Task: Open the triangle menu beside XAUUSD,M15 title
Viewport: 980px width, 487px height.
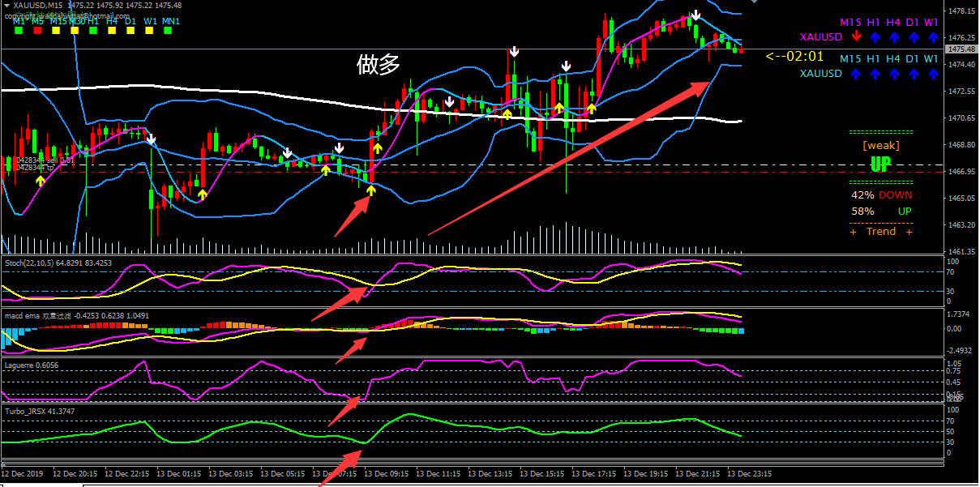Action: pyautogui.click(x=6, y=6)
